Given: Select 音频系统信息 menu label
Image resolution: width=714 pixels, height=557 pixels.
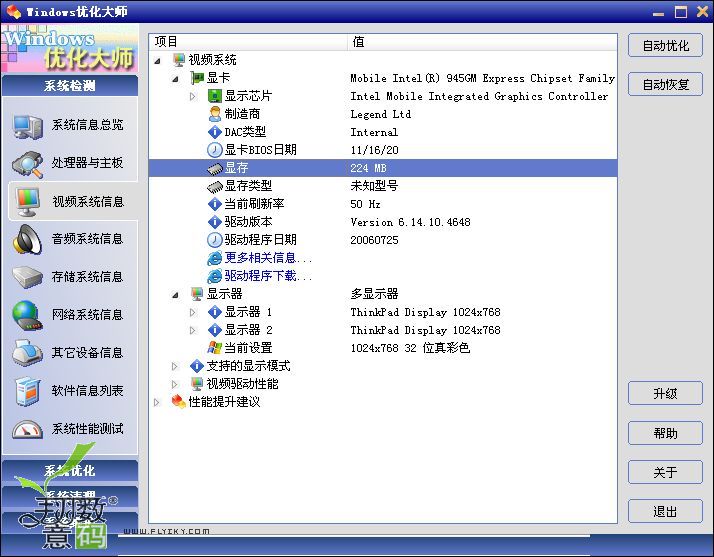Looking at the screenshot, I should 87,239.
